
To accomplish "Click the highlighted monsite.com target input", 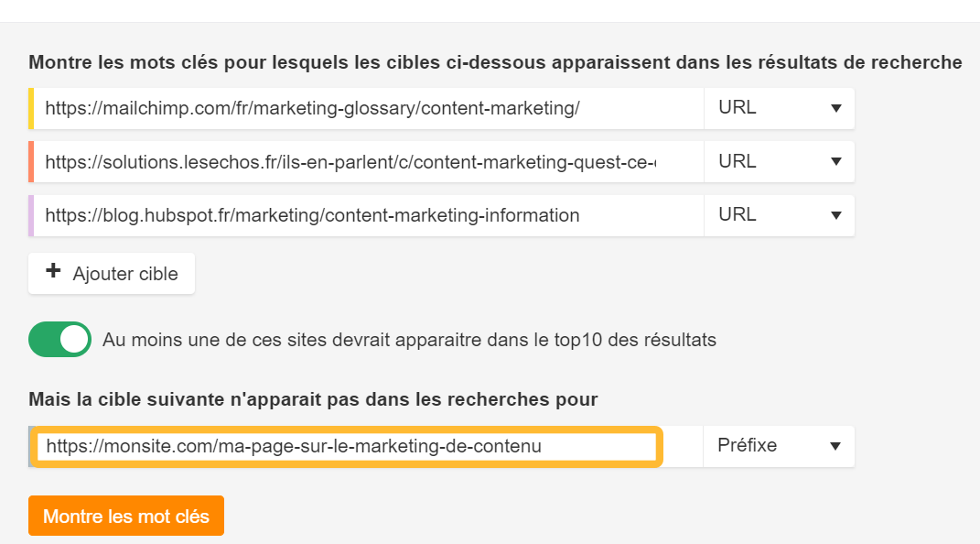I will [x=348, y=446].
